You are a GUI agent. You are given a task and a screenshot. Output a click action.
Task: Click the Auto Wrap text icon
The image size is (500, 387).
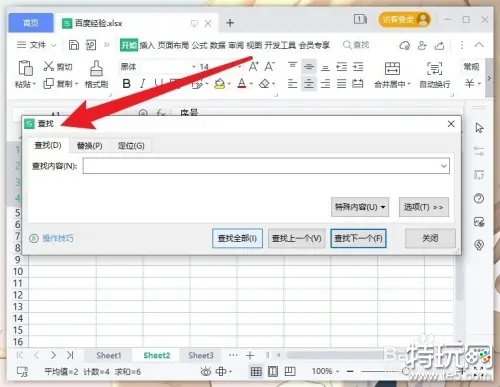tap(434, 68)
